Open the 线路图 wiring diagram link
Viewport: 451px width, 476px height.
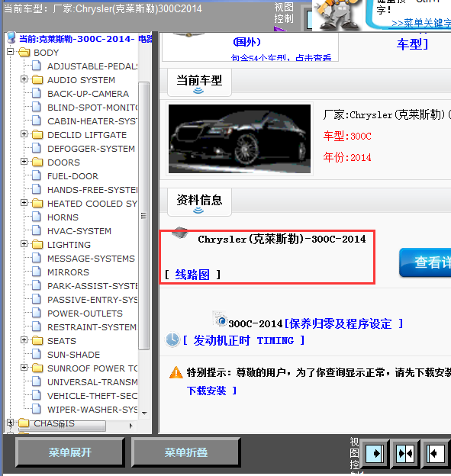192,275
